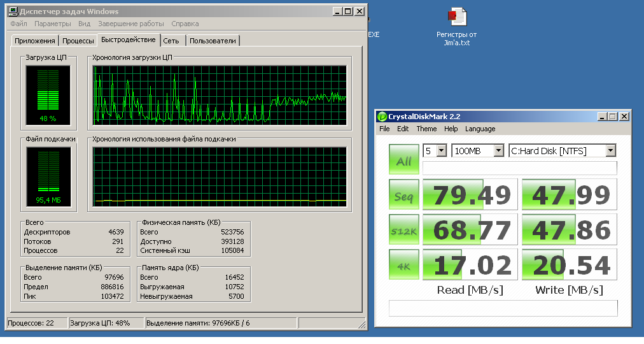Open Регистры от Jim'a.txt desktop file icon
The image size is (644, 344).
click(457, 26)
